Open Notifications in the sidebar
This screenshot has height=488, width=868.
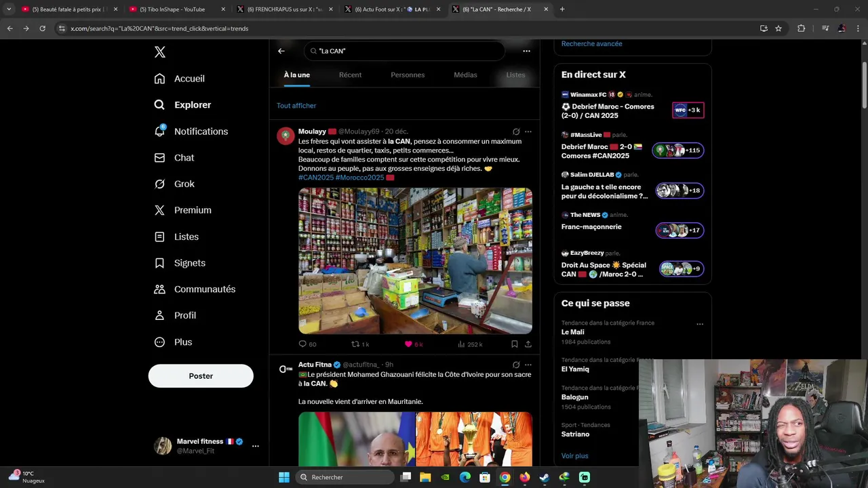click(x=191, y=131)
